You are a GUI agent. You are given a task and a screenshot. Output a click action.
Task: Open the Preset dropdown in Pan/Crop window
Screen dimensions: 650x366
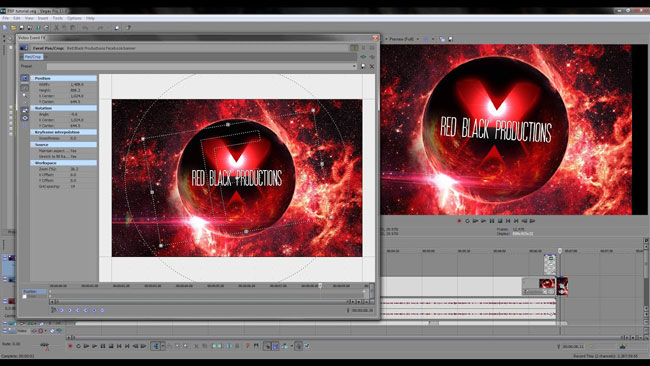[354, 66]
